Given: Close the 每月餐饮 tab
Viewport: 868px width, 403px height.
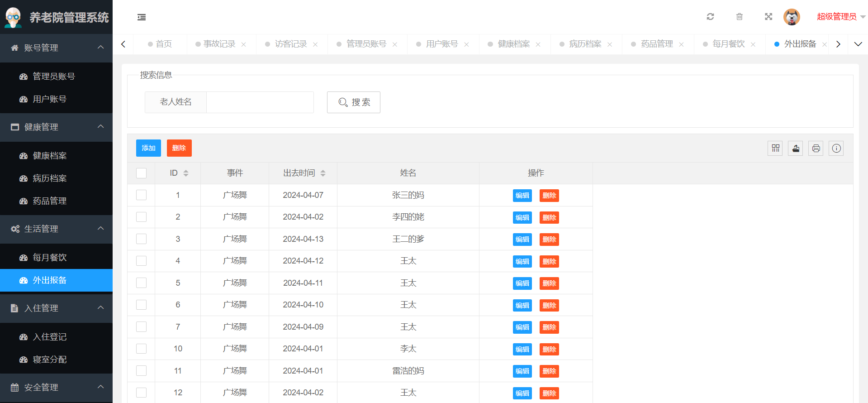Looking at the screenshot, I should [x=753, y=44].
